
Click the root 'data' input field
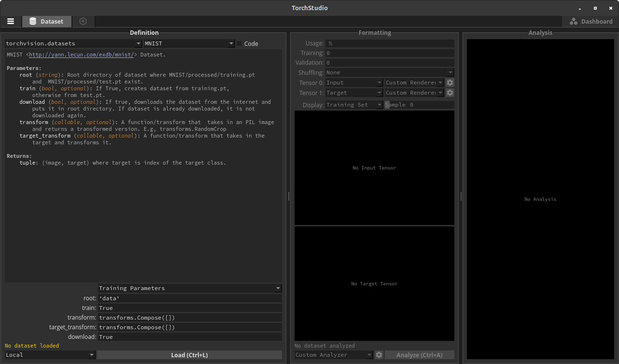click(x=190, y=298)
